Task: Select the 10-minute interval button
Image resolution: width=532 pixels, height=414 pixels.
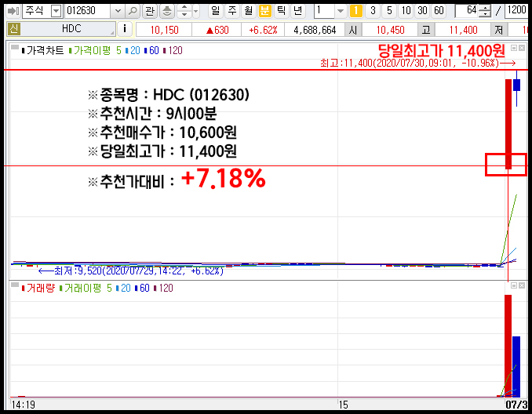Action: [x=406, y=11]
